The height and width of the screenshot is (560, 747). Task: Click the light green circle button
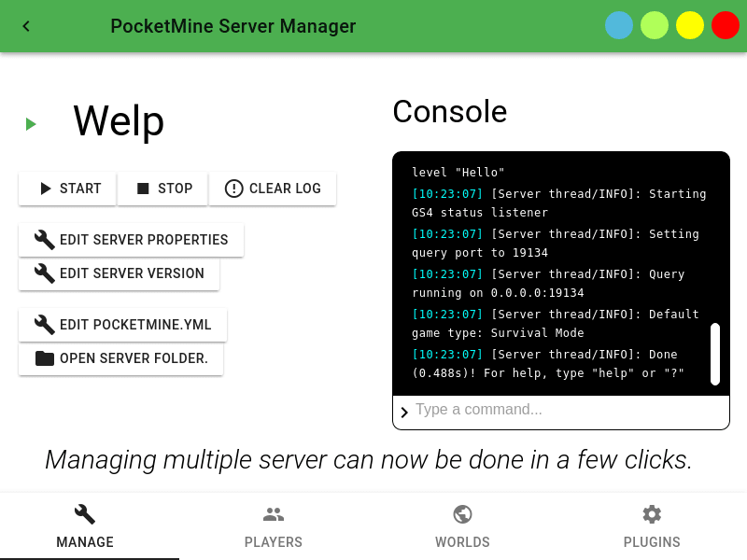[655, 25]
